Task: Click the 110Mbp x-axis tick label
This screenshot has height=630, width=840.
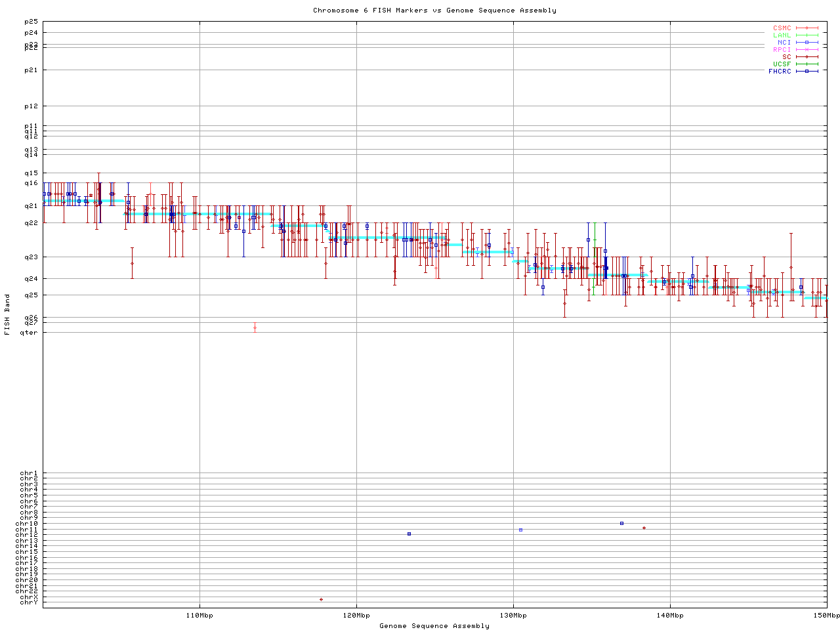Action: click(199, 616)
